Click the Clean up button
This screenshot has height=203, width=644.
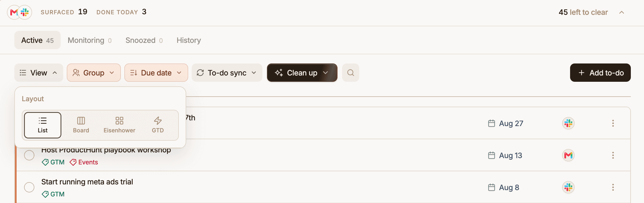[302, 73]
